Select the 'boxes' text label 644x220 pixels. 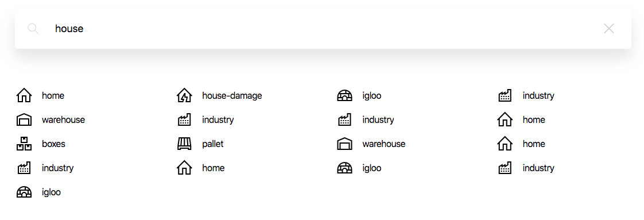53,144
